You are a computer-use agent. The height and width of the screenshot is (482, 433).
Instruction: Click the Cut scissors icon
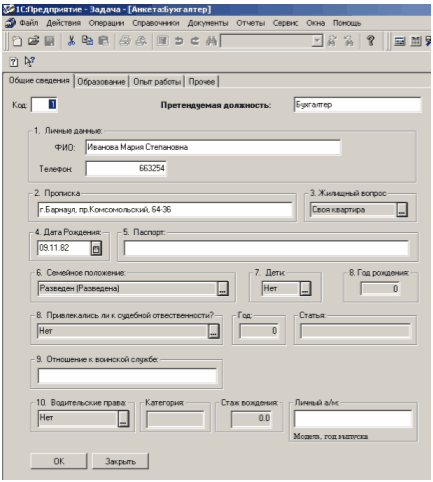[71, 41]
